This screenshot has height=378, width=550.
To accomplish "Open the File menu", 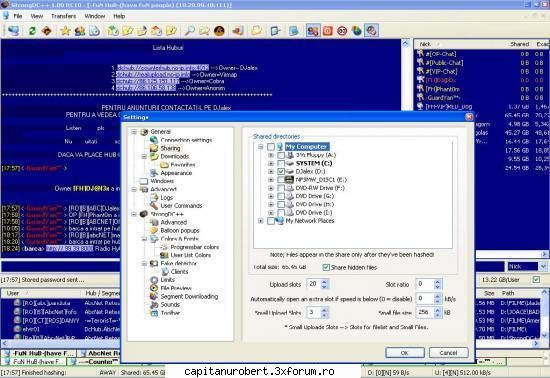I will click(18, 16).
